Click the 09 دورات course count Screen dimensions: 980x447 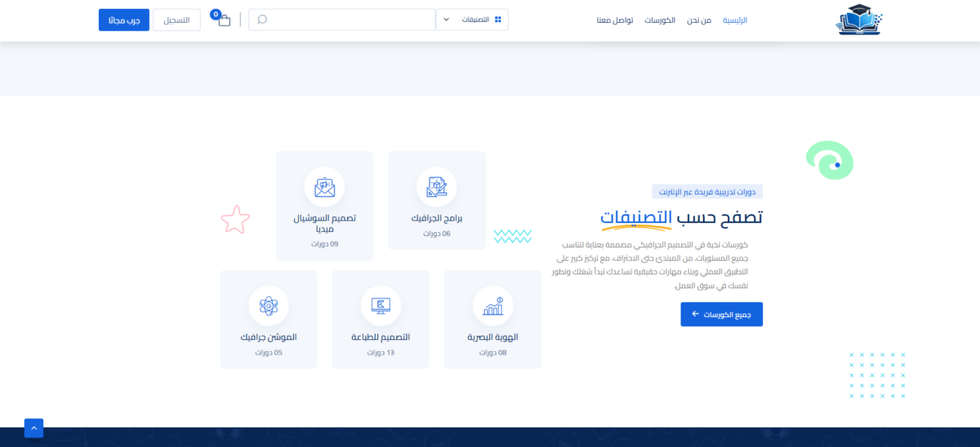point(325,244)
